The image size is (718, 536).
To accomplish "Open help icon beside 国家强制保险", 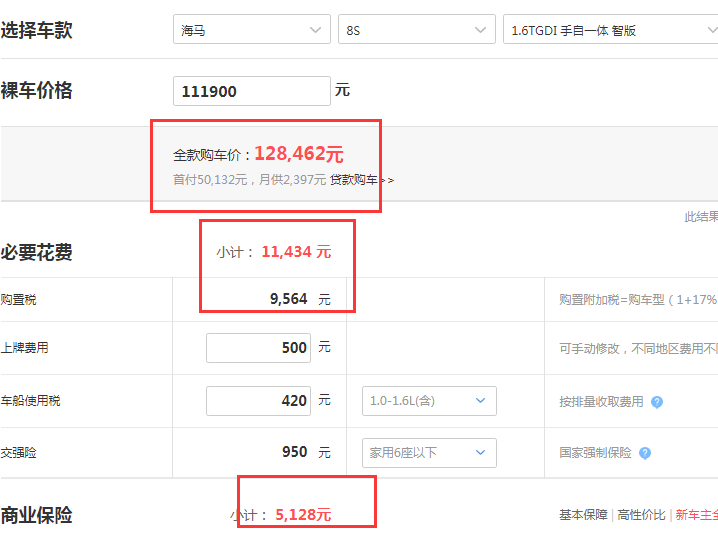I will pos(645,453).
